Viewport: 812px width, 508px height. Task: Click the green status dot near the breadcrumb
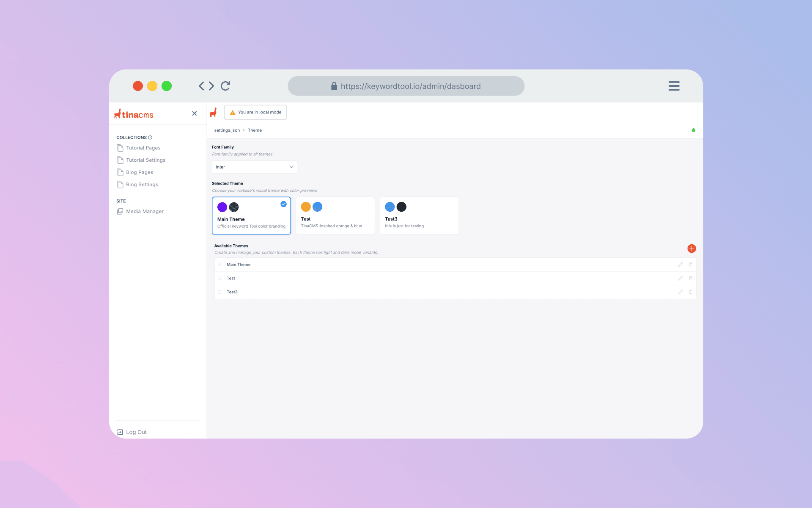click(x=693, y=130)
